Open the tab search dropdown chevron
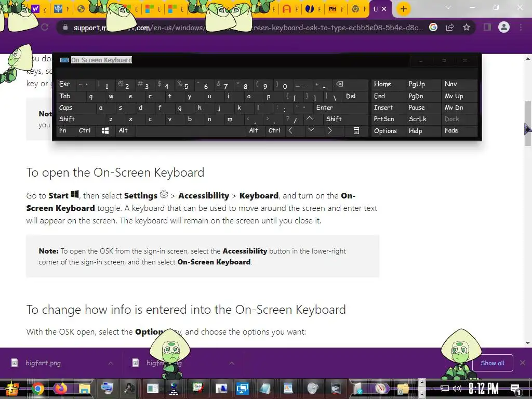532x399 pixels. [448, 7]
